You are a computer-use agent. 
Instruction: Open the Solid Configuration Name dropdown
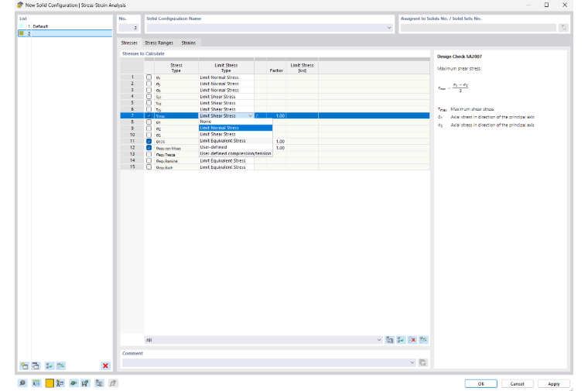(389, 27)
